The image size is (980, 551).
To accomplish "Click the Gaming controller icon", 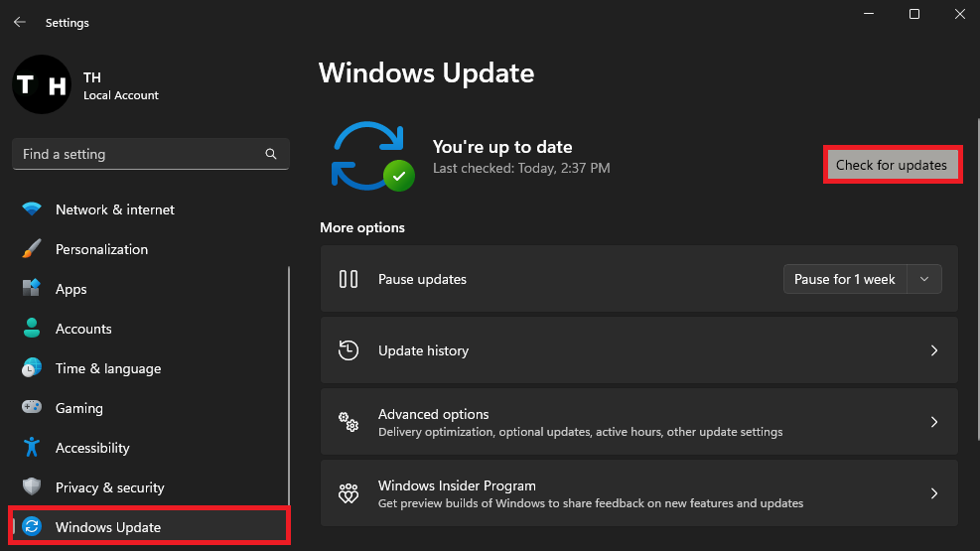I will (x=31, y=407).
